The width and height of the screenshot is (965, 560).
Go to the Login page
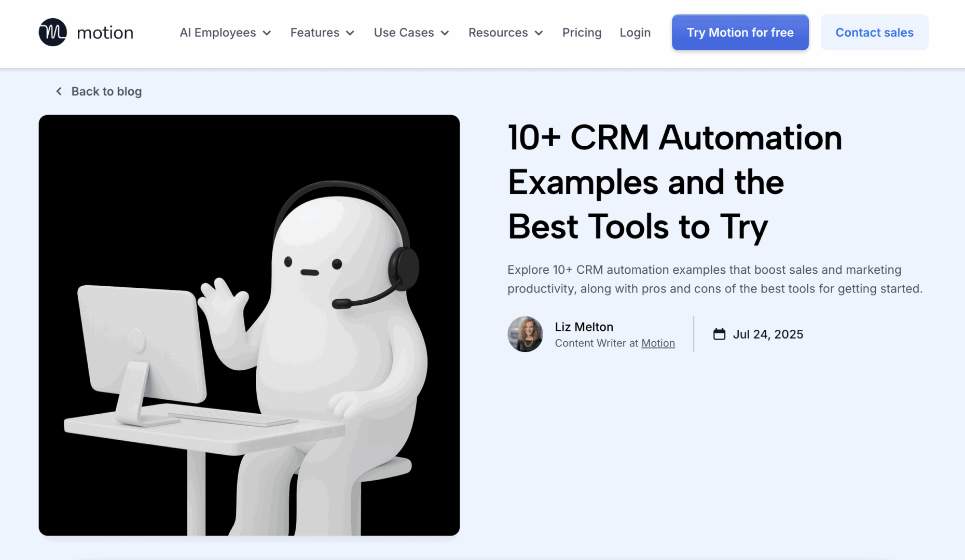[x=635, y=33]
